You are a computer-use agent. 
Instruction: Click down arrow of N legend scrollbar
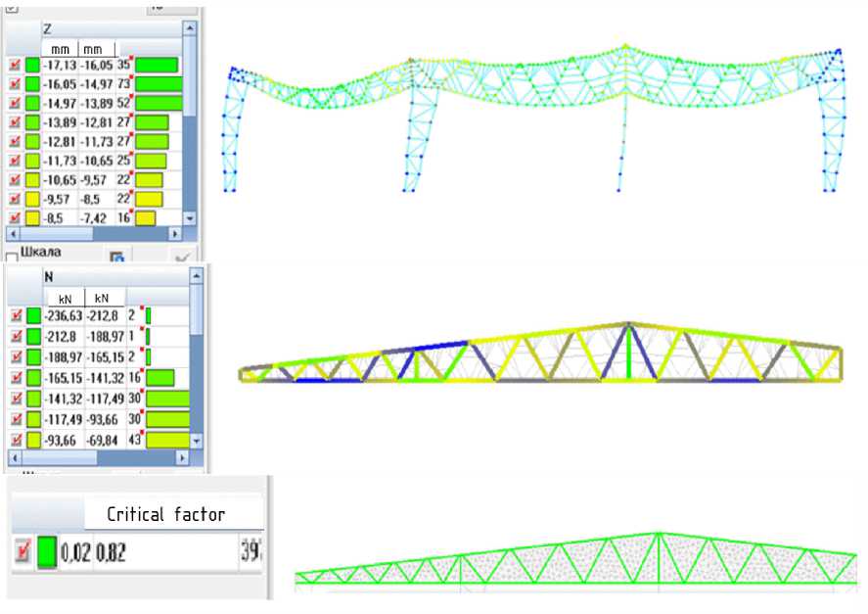click(197, 441)
